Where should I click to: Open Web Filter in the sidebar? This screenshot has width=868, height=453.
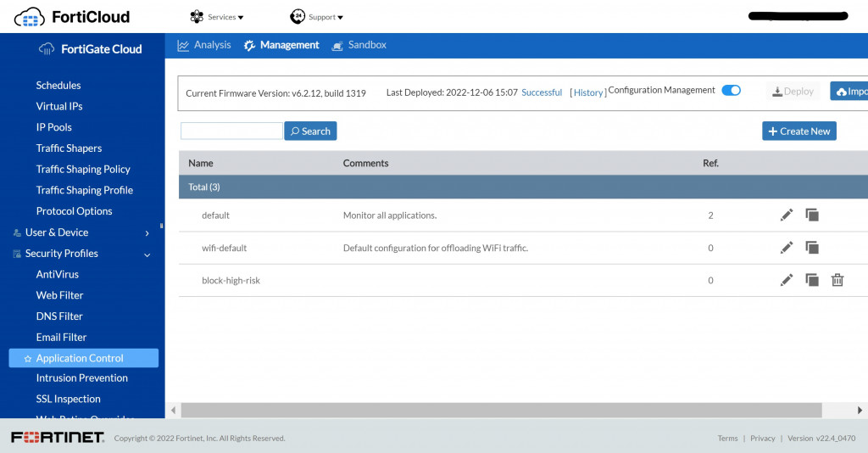coord(59,295)
